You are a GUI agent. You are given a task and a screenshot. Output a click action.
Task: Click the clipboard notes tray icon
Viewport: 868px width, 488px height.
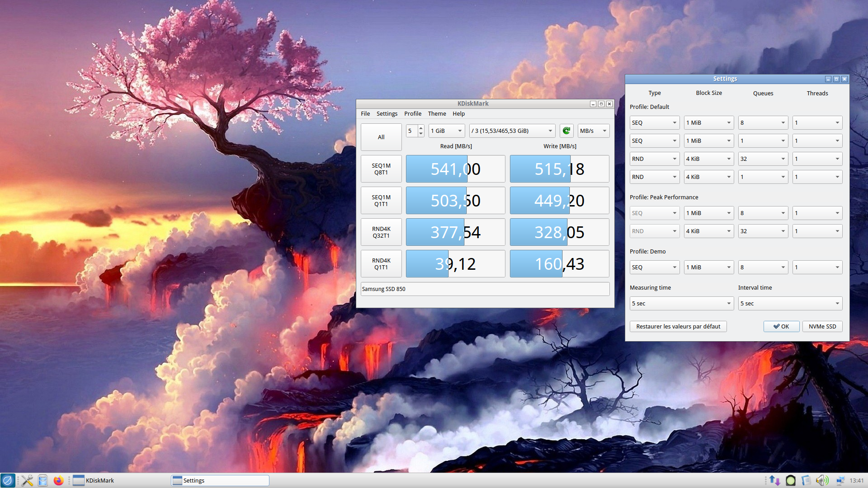tap(806, 480)
